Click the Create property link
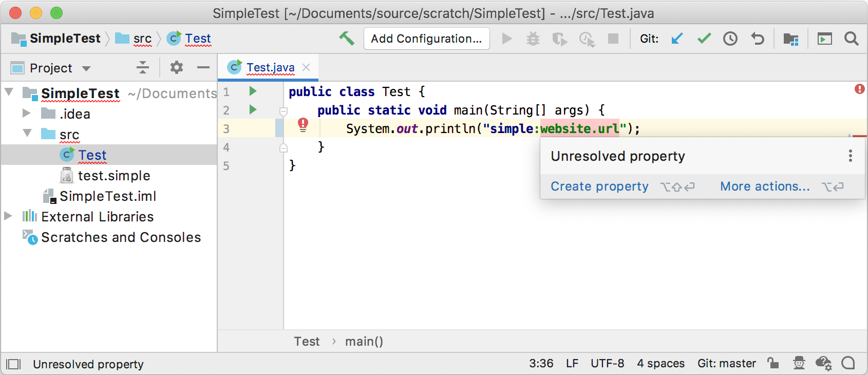This screenshot has width=868, height=375. [599, 186]
